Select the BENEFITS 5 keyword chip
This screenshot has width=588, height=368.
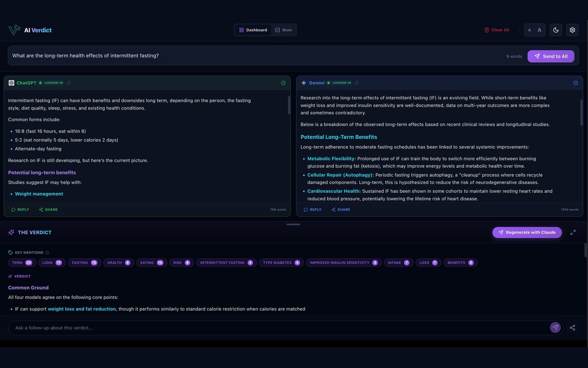point(461,263)
